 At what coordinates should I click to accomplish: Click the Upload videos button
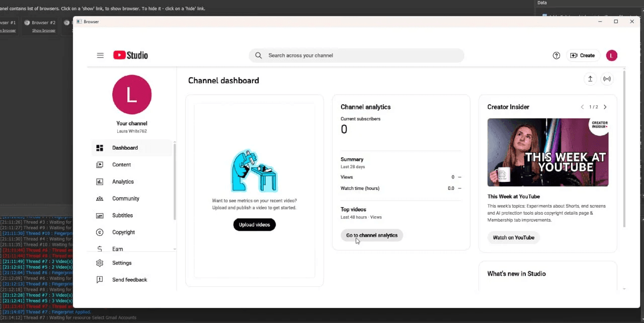click(255, 225)
